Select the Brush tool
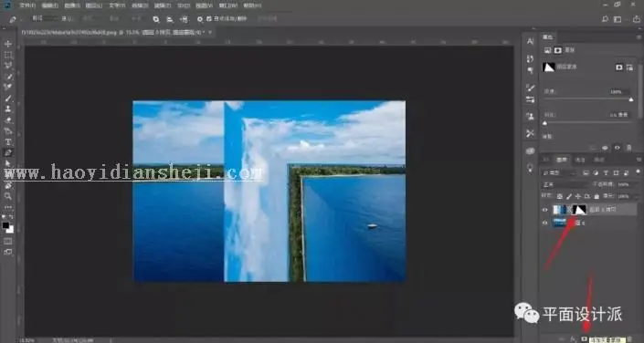 pyautogui.click(x=8, y=99)
